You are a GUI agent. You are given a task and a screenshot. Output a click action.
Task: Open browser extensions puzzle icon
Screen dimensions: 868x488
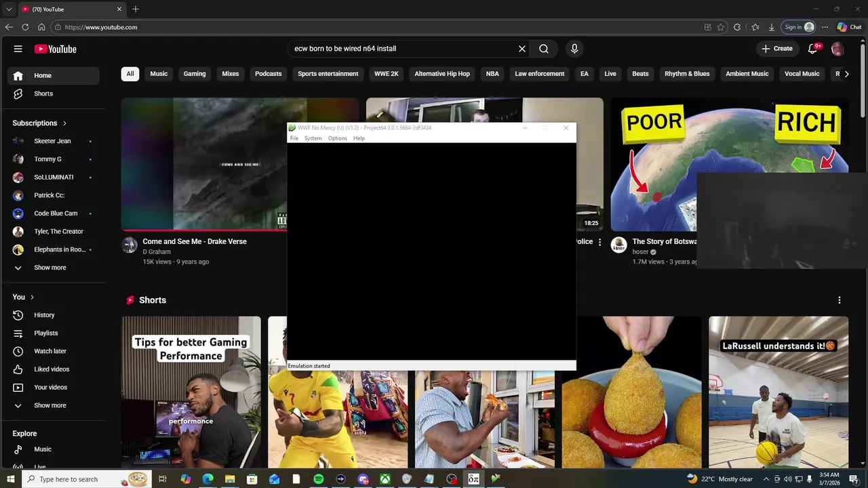737,27
